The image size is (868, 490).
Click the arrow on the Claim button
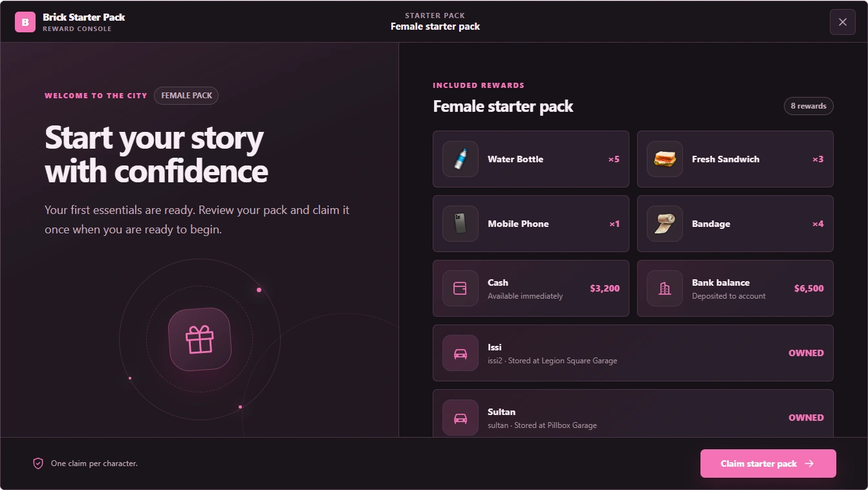point(809,463)
